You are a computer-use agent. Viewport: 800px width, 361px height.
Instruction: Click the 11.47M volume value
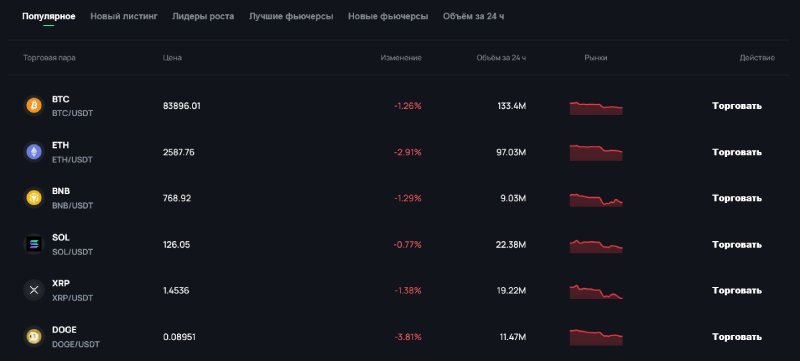point(512,337)
